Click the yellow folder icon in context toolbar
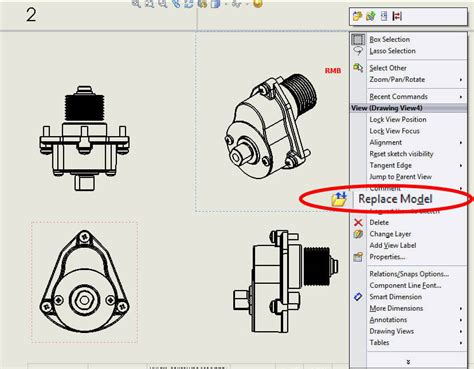This screenshot has height=369, width=474. click(357, 16)
